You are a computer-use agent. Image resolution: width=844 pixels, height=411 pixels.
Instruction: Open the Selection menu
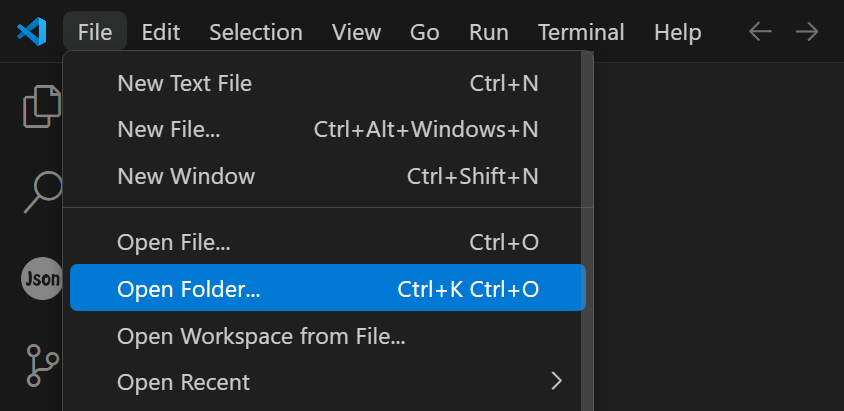point(256,32)
